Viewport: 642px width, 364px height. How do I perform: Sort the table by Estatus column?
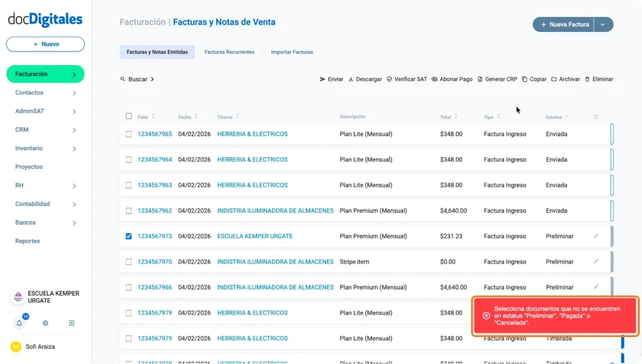557,117
